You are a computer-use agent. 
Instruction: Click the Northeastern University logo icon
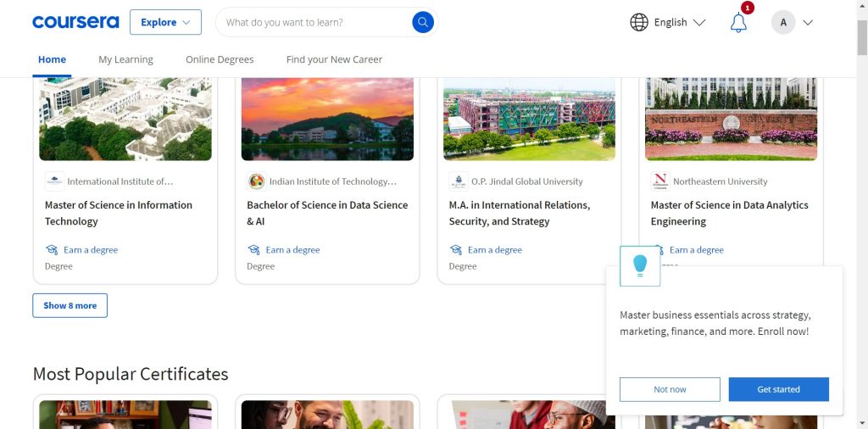[659, 181]
